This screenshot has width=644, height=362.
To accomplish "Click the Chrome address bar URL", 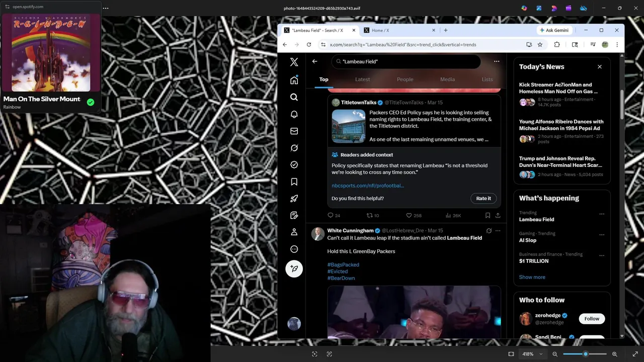I will click(x=403, y=45).
